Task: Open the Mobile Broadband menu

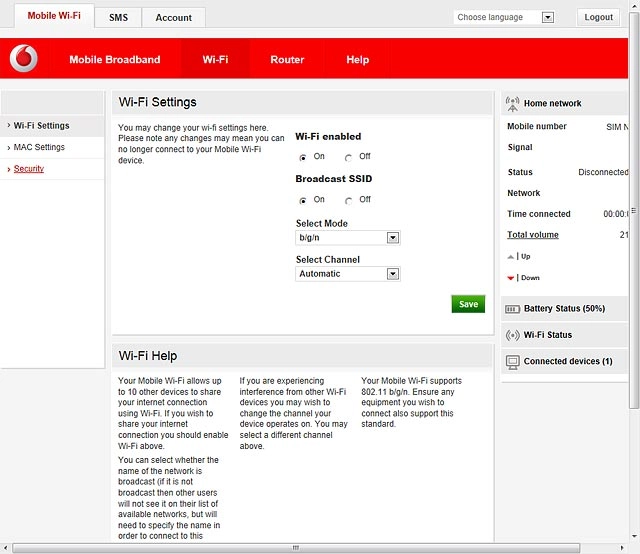Action: [x=115, y=60]
